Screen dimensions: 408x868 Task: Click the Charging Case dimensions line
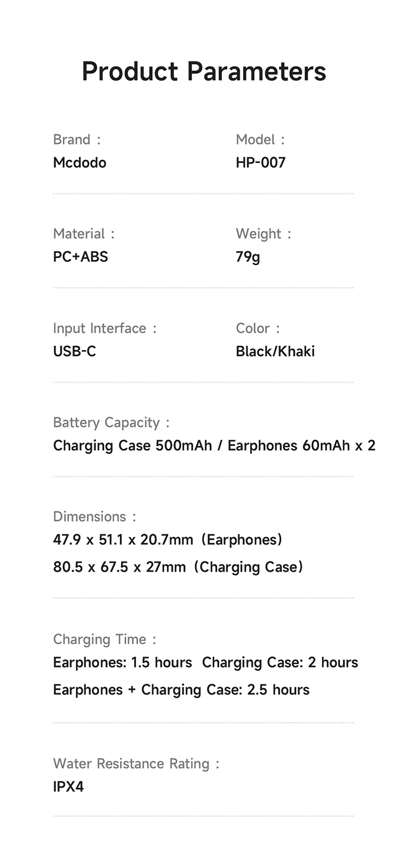click(x=178, y=567)
